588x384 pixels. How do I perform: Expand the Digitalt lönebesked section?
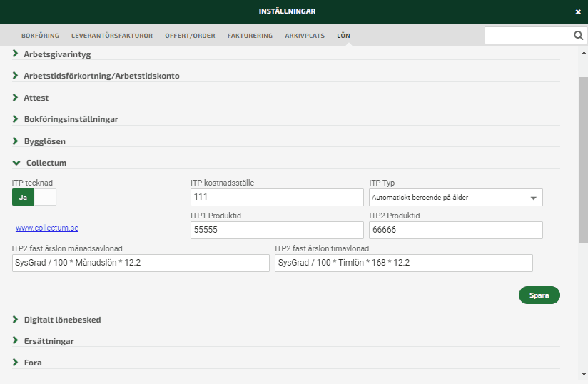[62, 320]
